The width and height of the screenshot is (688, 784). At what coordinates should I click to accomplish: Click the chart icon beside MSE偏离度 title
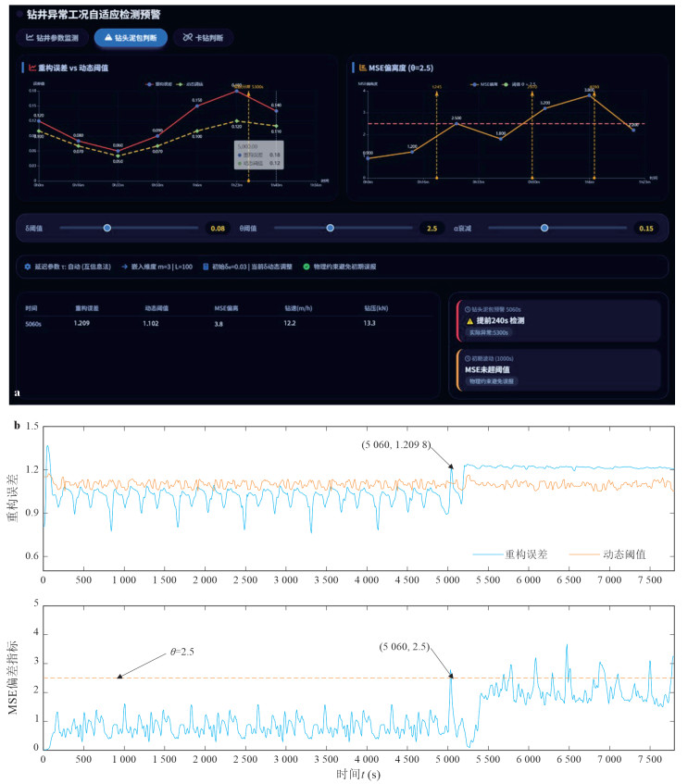coord(363,68)
